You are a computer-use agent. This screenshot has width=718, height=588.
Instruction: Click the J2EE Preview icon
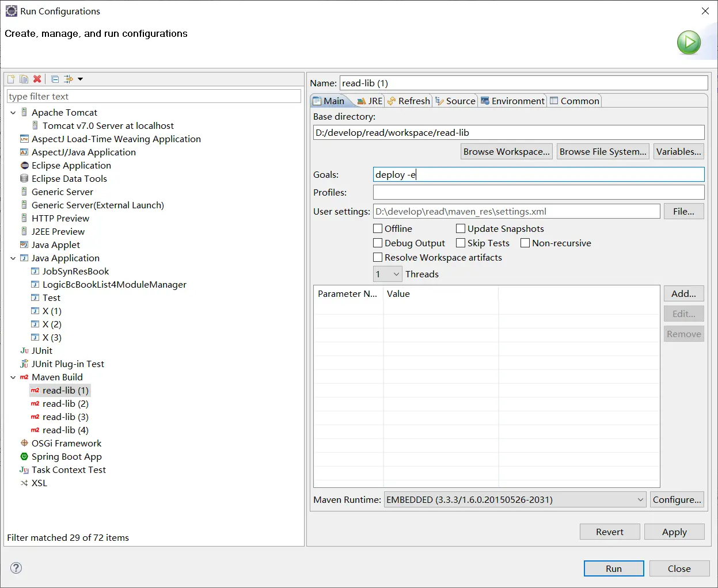point(24,231)
